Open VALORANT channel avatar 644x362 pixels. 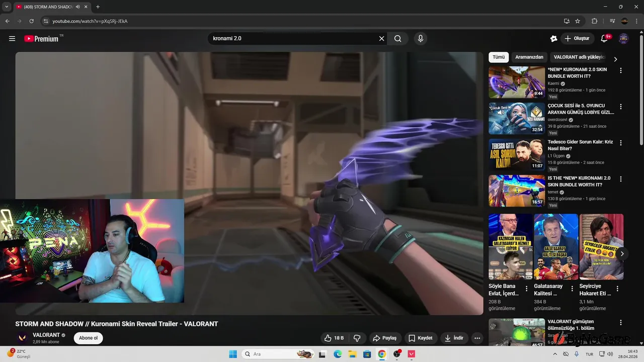click(22, 338)
